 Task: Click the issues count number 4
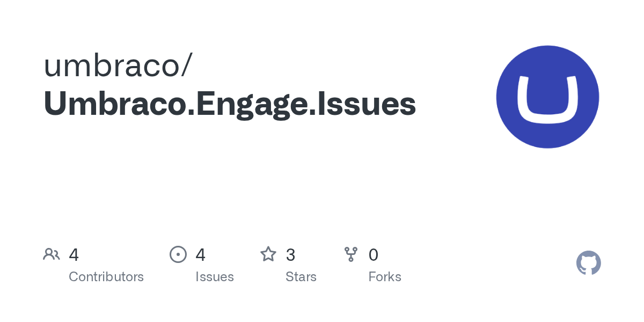click(201, 255)
